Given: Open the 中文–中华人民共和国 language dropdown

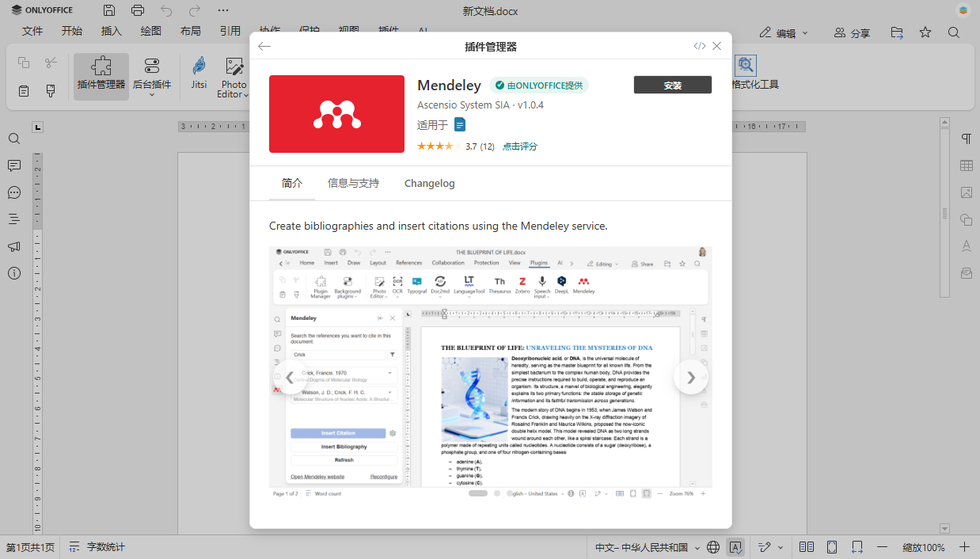Looking at the screenshot, I should 648,547.
